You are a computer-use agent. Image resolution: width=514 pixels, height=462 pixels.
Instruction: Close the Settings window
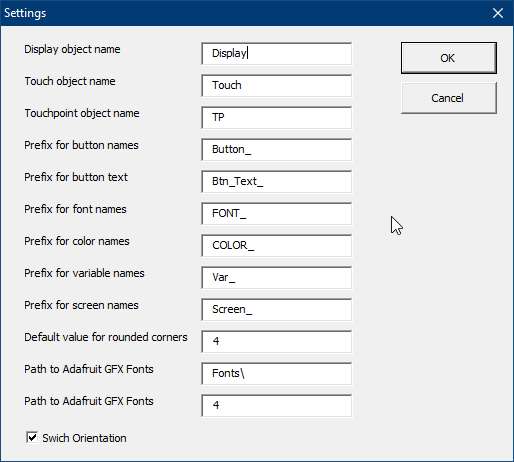498,13
